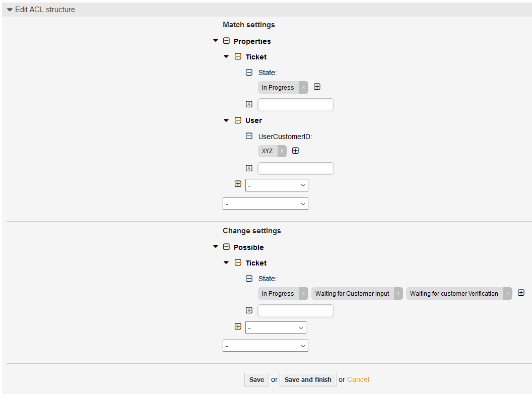This screenshot has width=532, height=396.
Task: Collapse the Edit ACL structure panel
Action: [10, 10]
